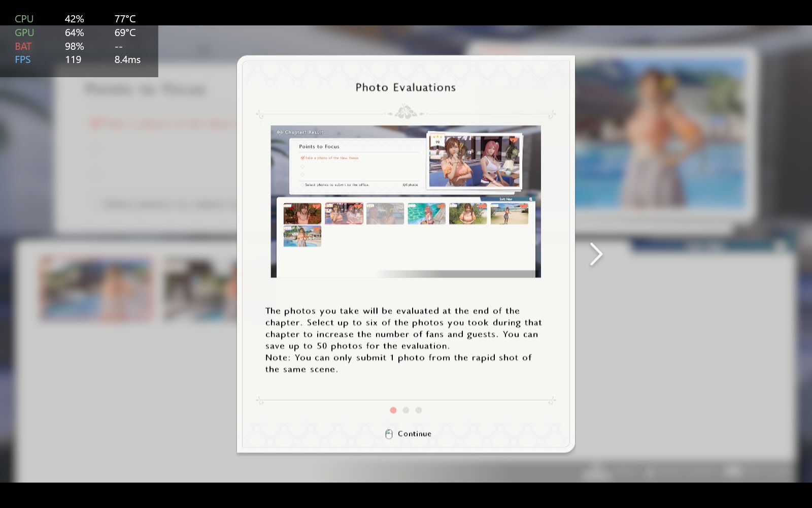Click the paragraph starting "The photos you take"

tap(403, 328)
